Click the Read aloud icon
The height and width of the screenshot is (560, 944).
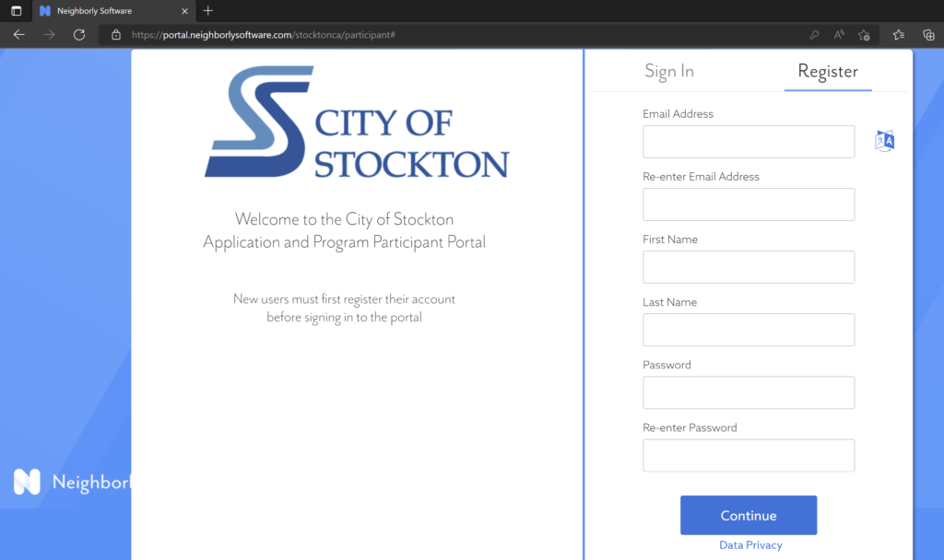(839, 35)
